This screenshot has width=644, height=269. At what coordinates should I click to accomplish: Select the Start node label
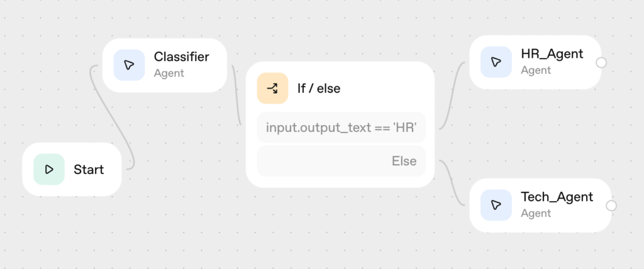pos(89,169)
